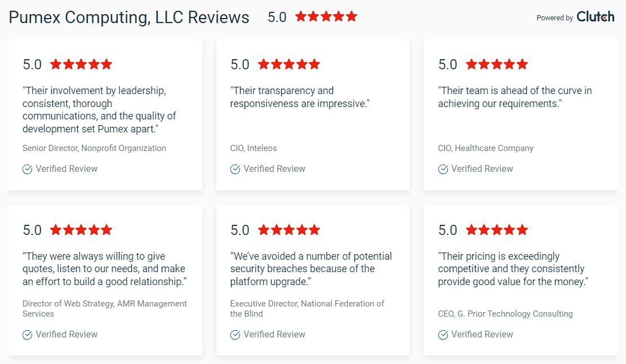The width and height of the screenshot is (626, 364).
Task: Click verified checkmark in National Federation review
Action: point(235,335)
